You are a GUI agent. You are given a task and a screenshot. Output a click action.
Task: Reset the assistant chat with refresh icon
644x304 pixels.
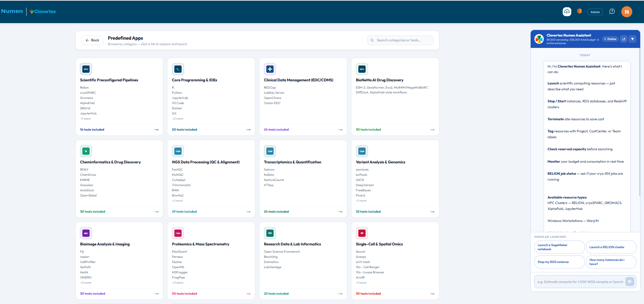pos(624,39)
